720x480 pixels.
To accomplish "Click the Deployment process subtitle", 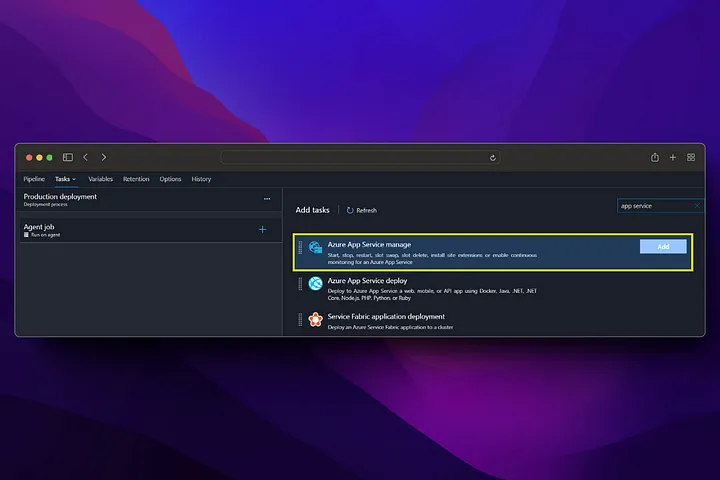I will [x=45, y=204].
